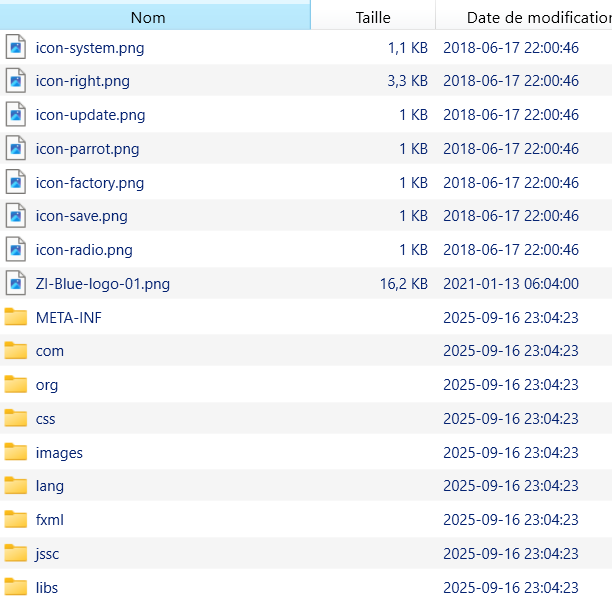The width and height of the screenshot is (612, 607).
Task: Select the css folder name
Action: (46, 419)
